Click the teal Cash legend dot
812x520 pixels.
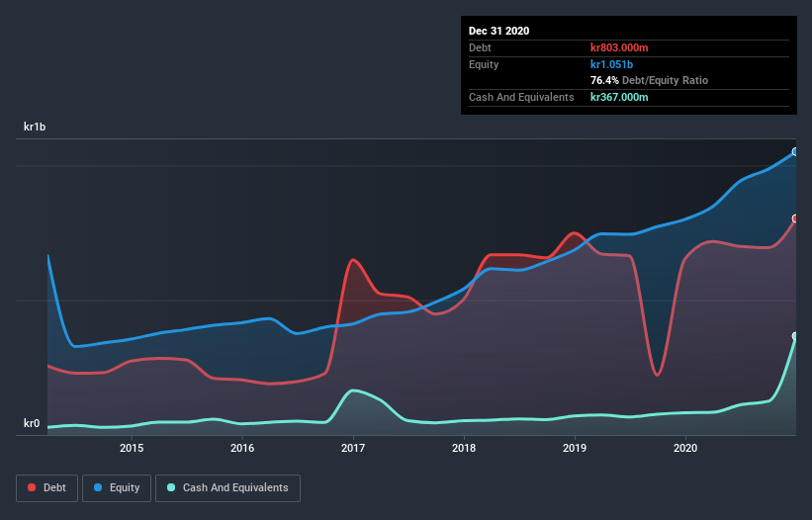[x=171, y=487]
